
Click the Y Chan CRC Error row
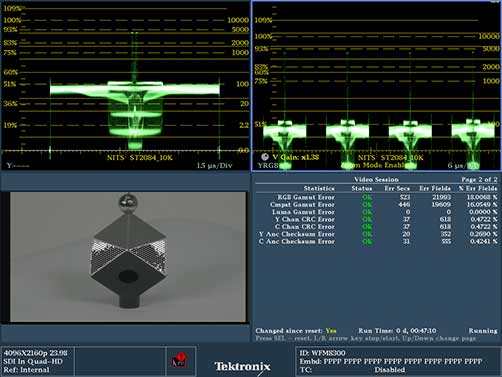[377, 219]
